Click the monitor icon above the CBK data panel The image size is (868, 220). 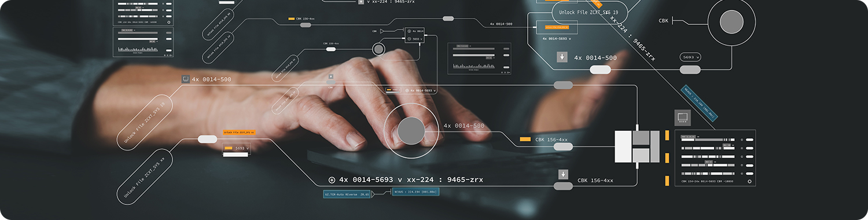tap(683, 118)
